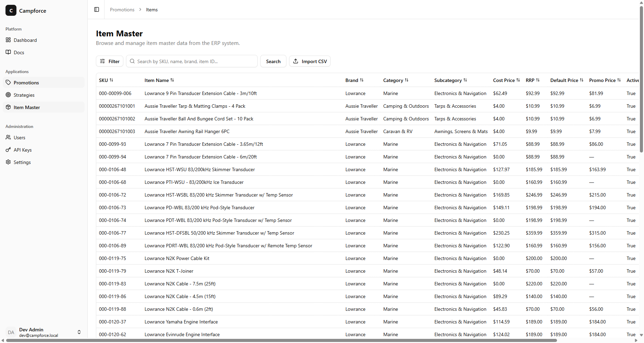Viewport: 644px width, 343px height.
Task: Click 'Aussie Traveller Awning Rail Hanger 6PC'
Action: [187, 131]
